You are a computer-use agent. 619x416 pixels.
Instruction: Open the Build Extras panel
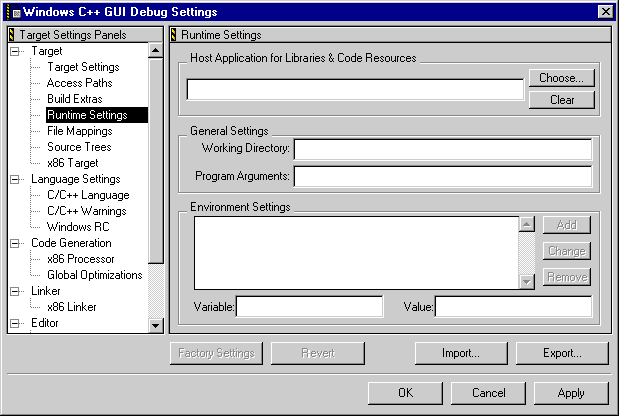coord(75,99)
